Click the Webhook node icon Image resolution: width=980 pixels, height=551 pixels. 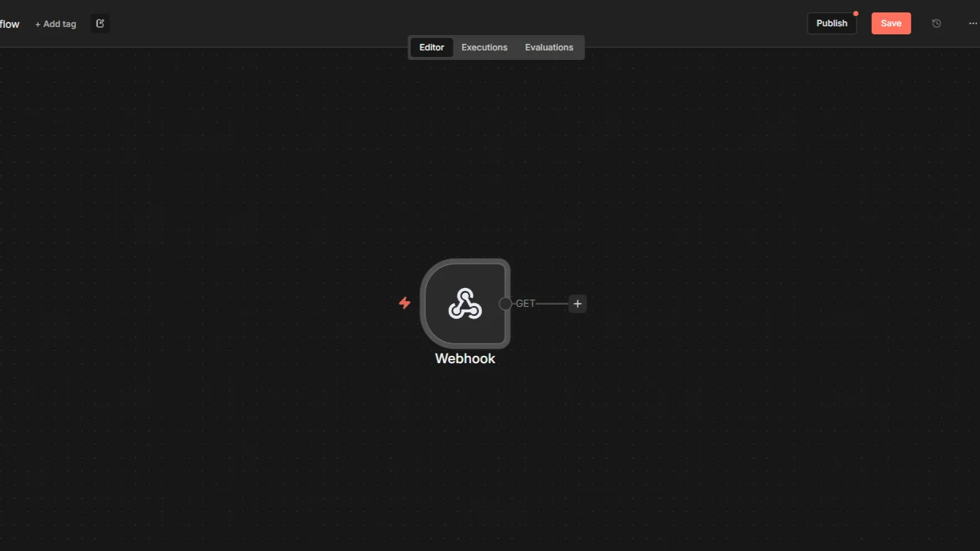[x=465, y=304]
